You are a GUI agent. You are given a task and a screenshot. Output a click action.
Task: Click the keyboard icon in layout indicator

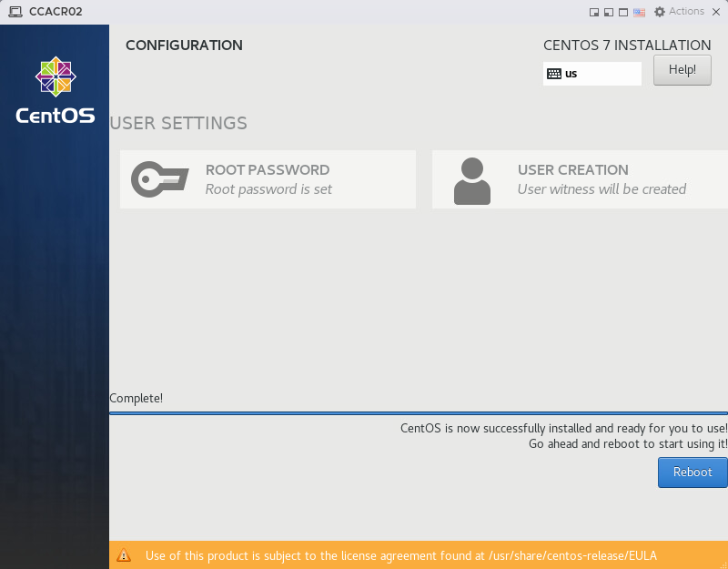[x=554, y=74]
